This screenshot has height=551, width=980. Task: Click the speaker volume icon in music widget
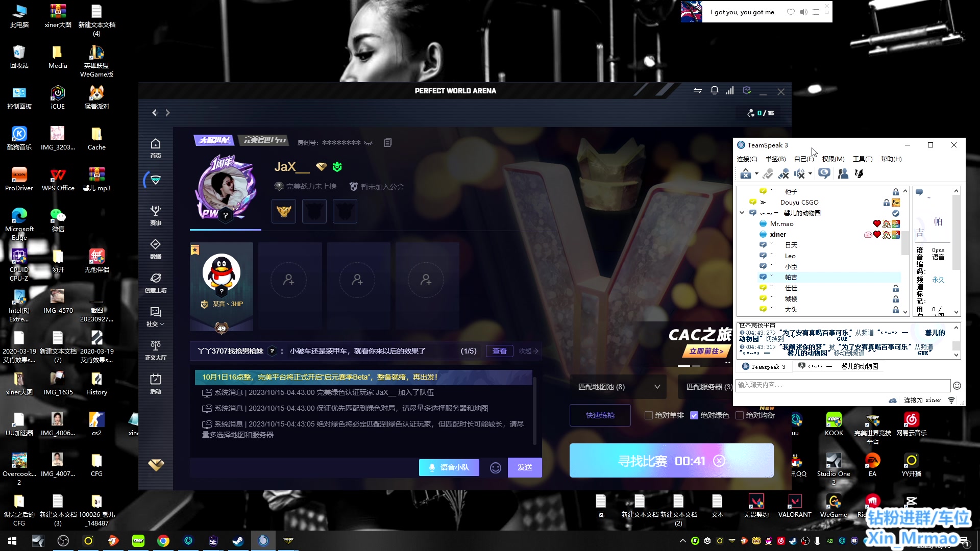[x=803, y=12]
